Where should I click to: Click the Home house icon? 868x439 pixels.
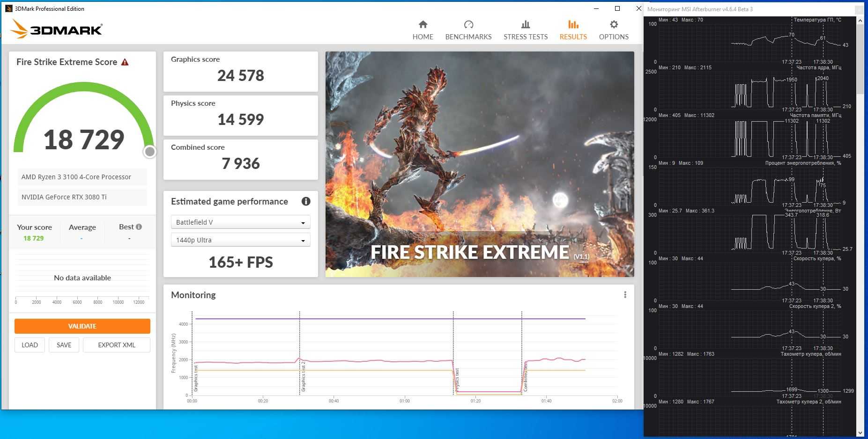pyautogui.click(x=423, y=24)
